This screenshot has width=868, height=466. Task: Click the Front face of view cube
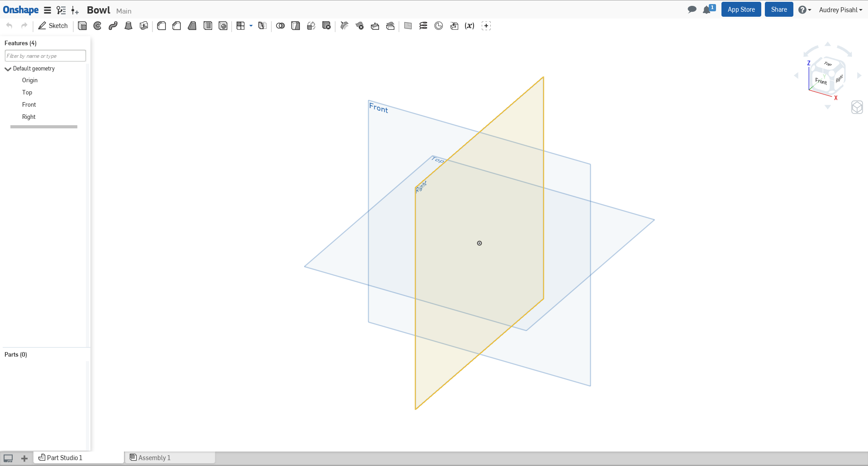(x=821, y=81)
